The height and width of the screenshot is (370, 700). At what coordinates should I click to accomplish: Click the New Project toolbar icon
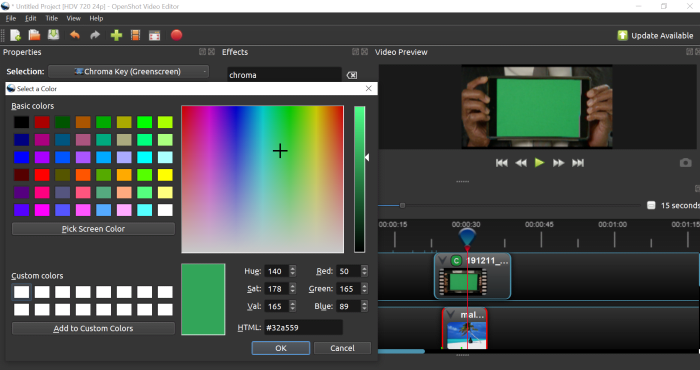[x=16, y=35]
